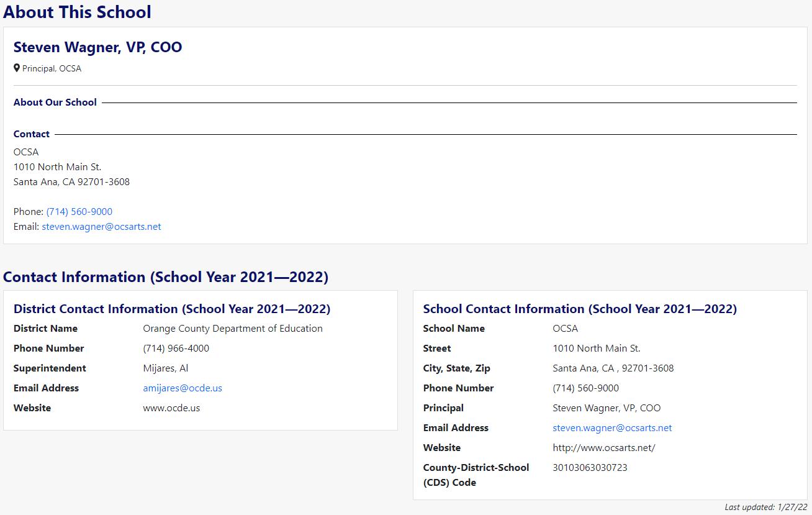
Task: Click the 'District Contact Information' card heading
Action: (172, 309)
